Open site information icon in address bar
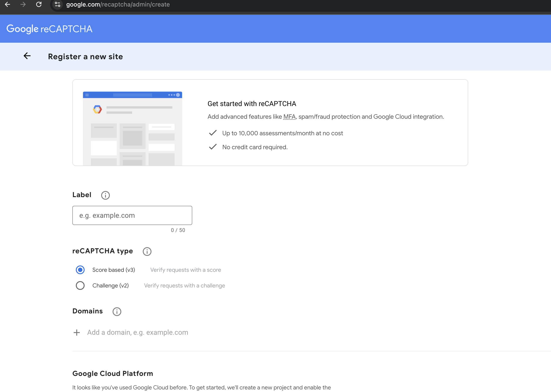This screenshot has width=551, height=392. 58,4
